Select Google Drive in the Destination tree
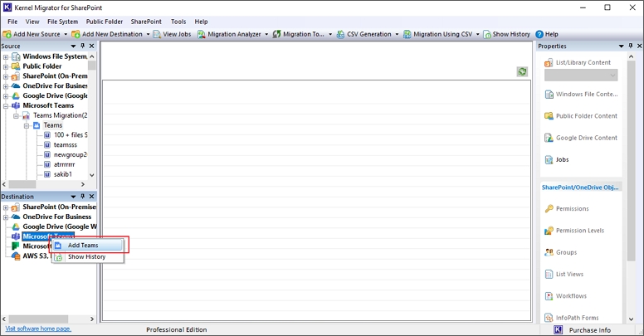The image size is (644, 336). click(60, 226)
